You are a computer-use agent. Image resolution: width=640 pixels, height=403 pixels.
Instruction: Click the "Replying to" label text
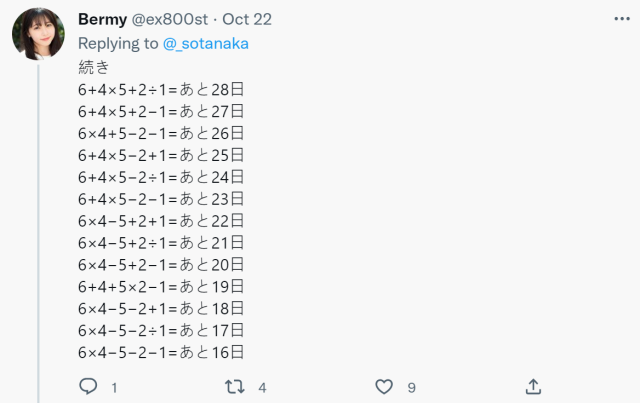(x=116, y=43)
